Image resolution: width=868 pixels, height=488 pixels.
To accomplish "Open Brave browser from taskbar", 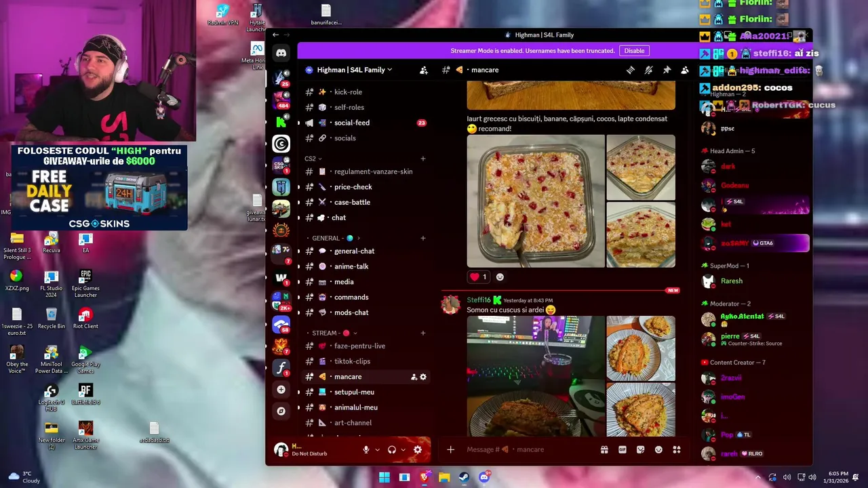I will click(425, 477).
